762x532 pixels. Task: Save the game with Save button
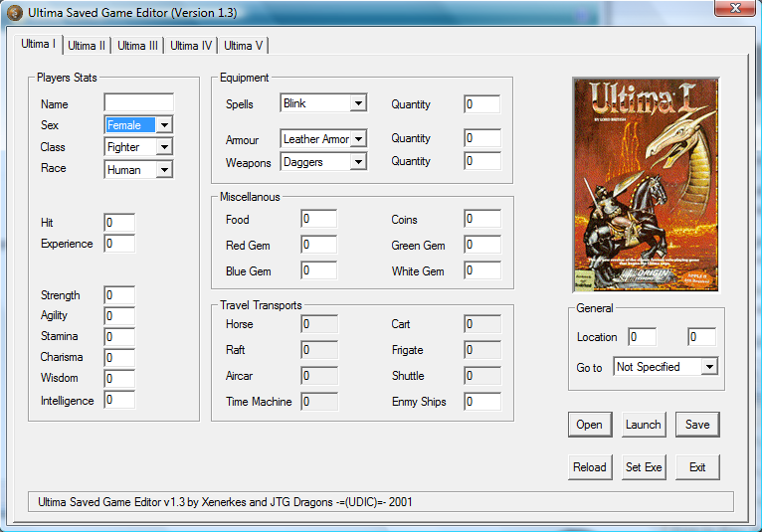point(697,425)
